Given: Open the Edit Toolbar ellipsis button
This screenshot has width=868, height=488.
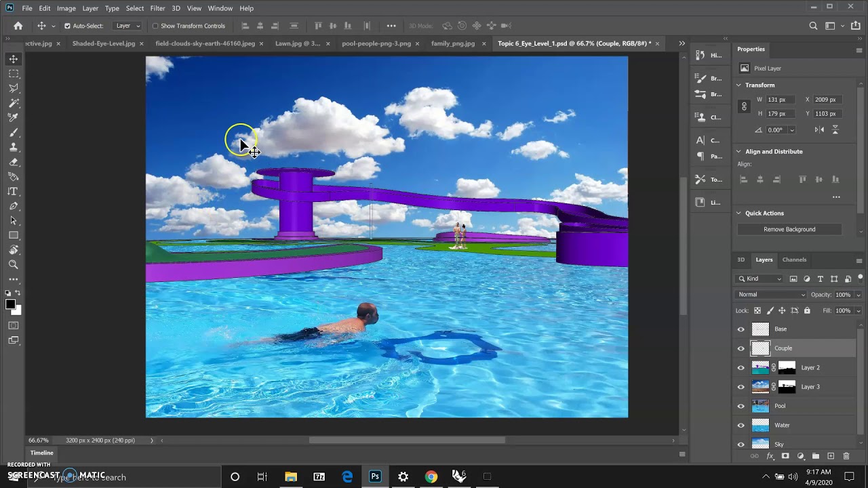Looking at the screenshot, I should tap(14, 279).
